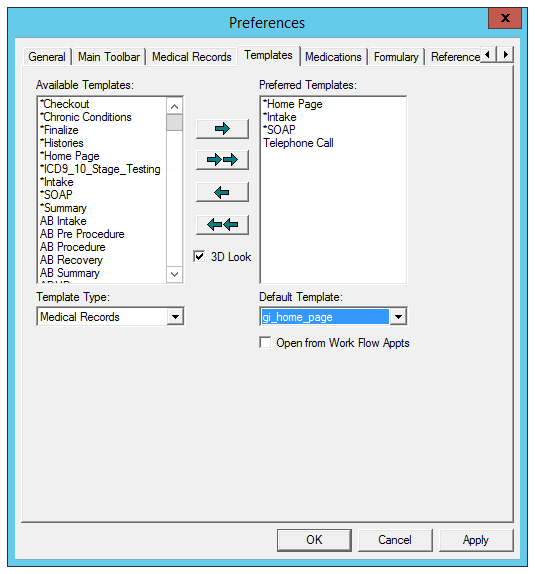Click Available Templates scroll down arrow
The width and height of the screenshot is (535, 574).
tap(174, 274)
